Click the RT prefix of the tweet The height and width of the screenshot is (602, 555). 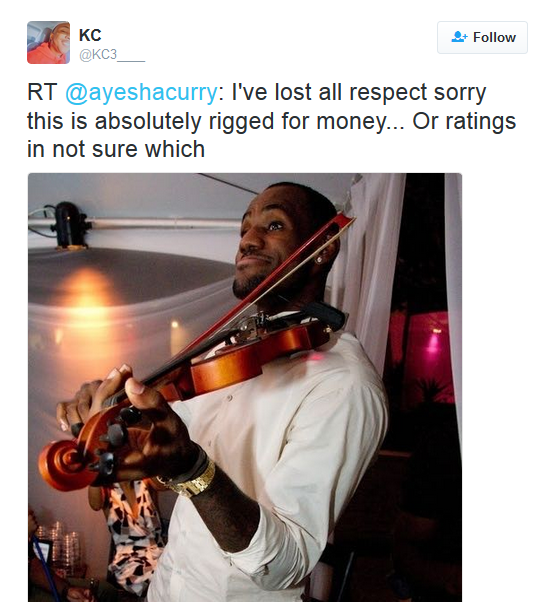click(x=42, y=93)
